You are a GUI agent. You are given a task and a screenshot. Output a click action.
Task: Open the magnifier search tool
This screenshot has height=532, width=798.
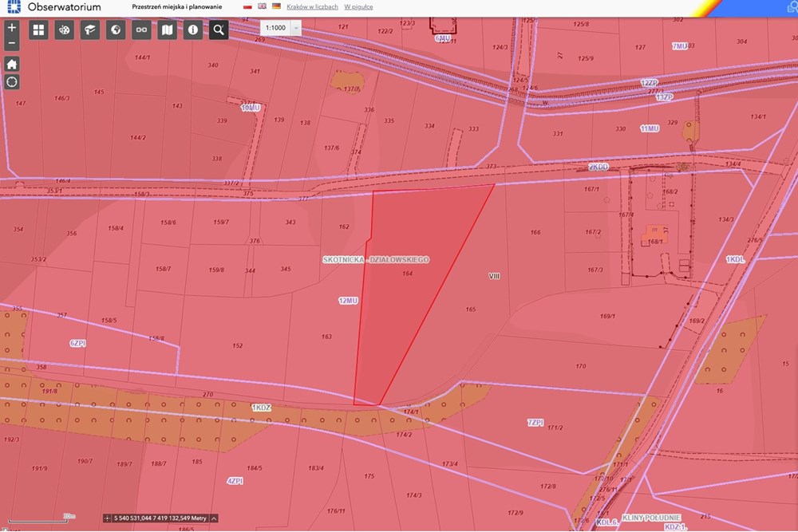(x=218, y=30)
